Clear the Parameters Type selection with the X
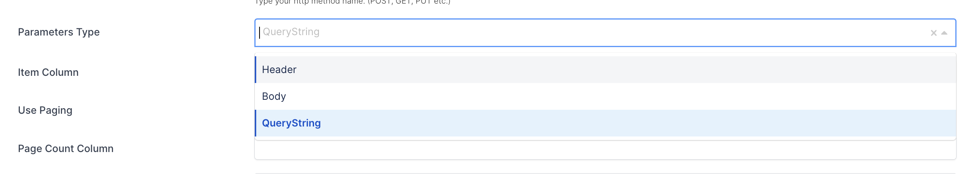980x174 pixels. click(x=933, y=33)
